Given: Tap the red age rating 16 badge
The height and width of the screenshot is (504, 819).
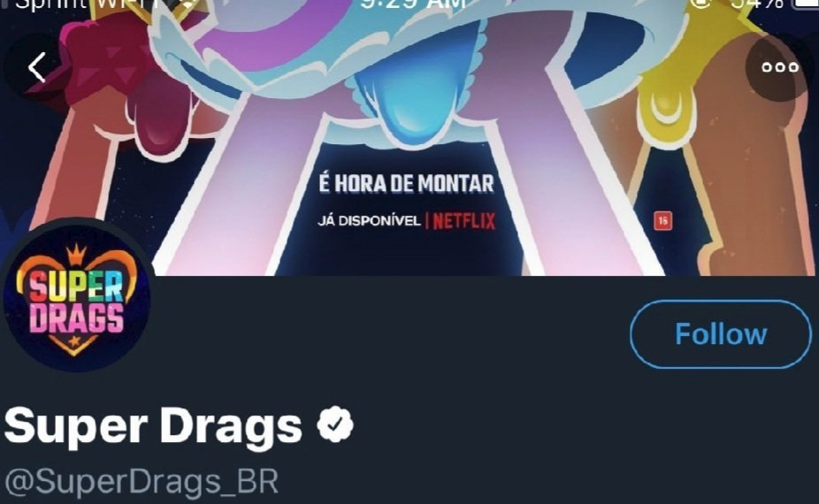Looking at the screenshot, I should point(662,221).
